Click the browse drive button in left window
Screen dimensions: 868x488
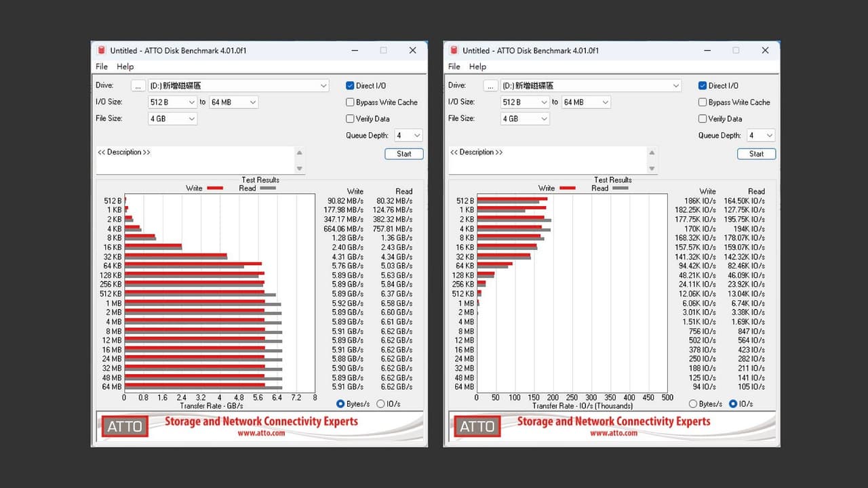click(138, 86)
